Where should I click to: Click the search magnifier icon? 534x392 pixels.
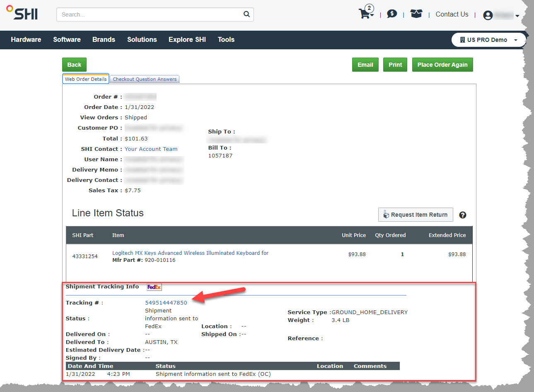coord(246,14)
